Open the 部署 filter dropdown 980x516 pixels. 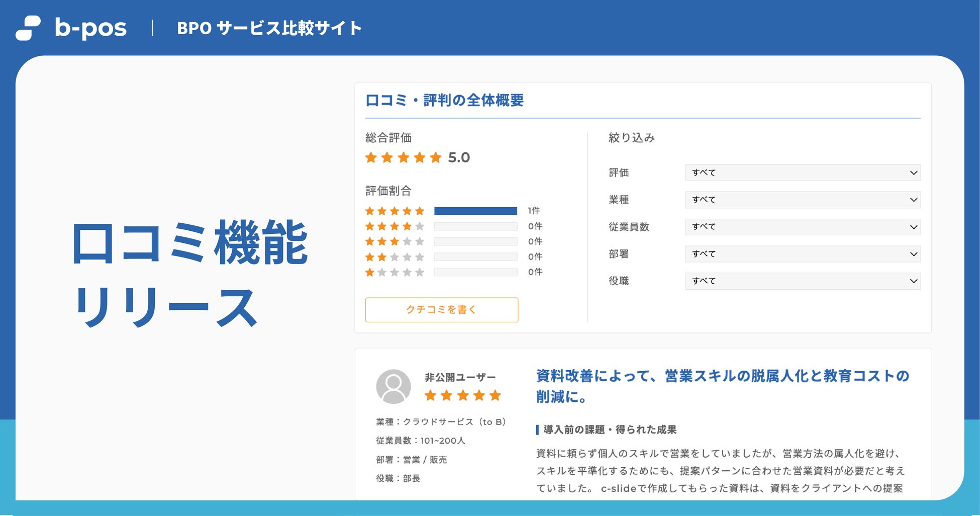point(802,254)
